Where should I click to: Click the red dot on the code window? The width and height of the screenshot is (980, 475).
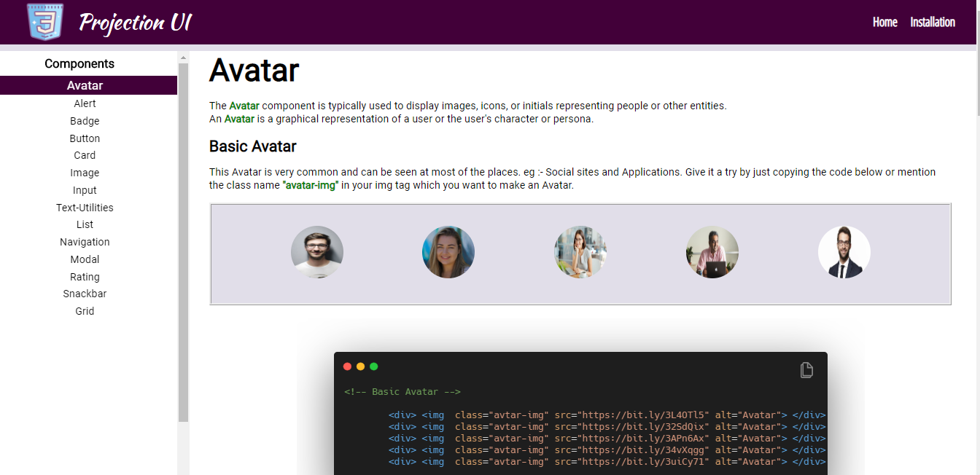pos(347,366)
